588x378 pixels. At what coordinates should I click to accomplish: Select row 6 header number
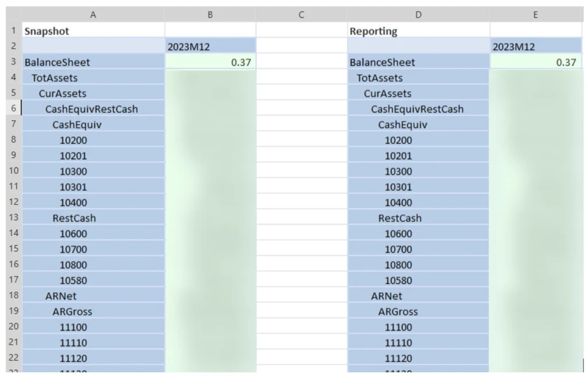[x=14, y=108]
